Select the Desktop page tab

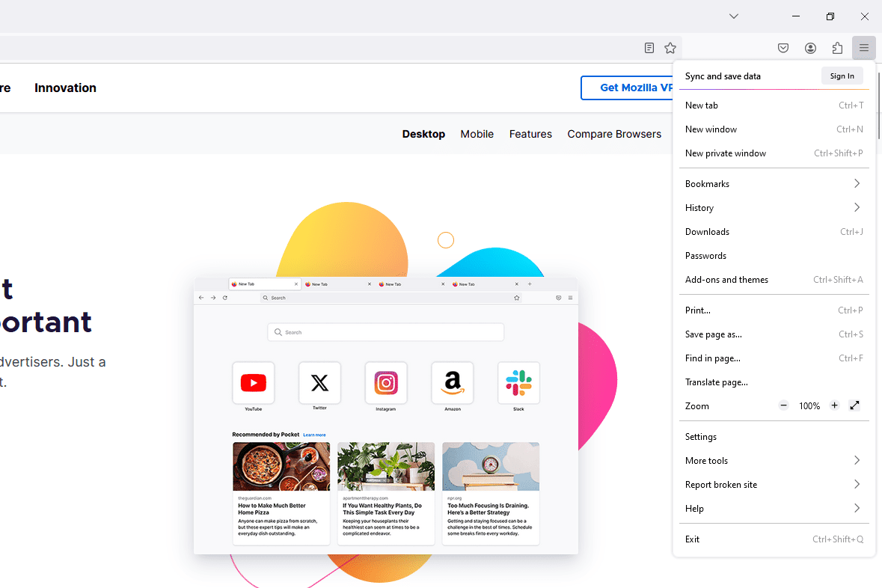pyautogui.click(x=423, y=134)
